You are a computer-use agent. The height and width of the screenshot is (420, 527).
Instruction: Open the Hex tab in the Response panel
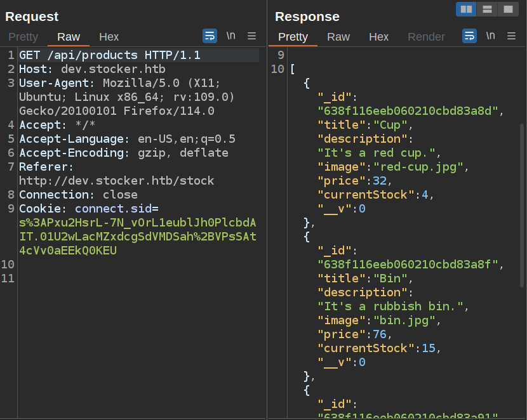tap(379, 37)
